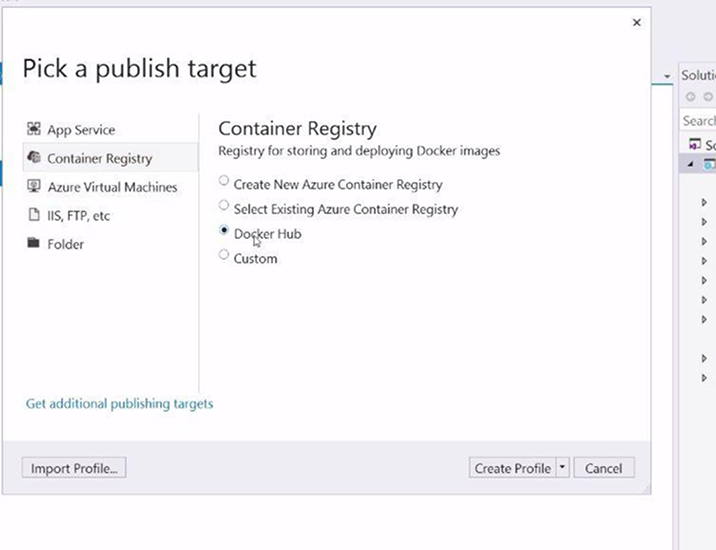The width and height of the screenshot is (716, 550).
Task: Select Create New Azure Container Registry option
Action: coord(224,182)
